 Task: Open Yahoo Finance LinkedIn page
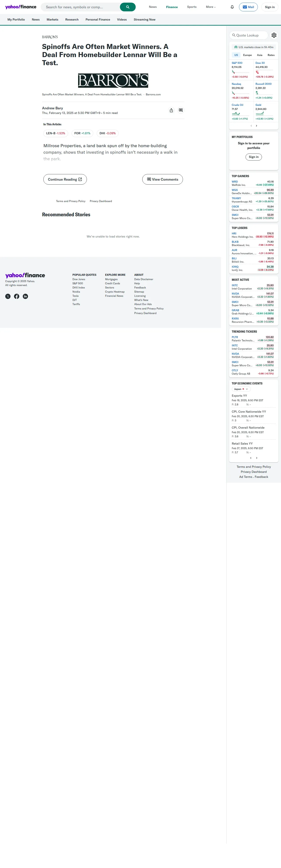click(25, 296)
